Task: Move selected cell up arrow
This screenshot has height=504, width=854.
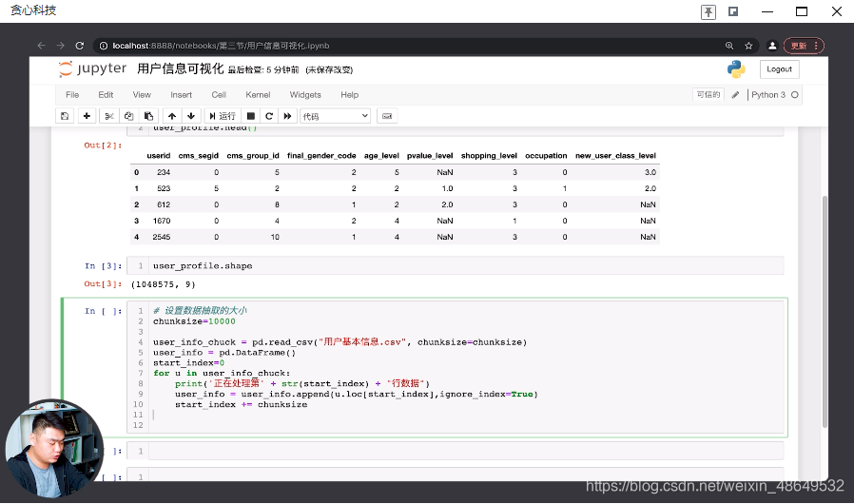Action: pyautogui.click(x=172, y=116)
